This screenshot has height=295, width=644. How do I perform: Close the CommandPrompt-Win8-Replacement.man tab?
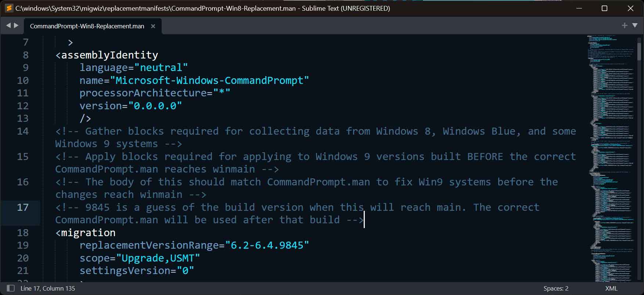pyautogui.click(x=153, y=26)
